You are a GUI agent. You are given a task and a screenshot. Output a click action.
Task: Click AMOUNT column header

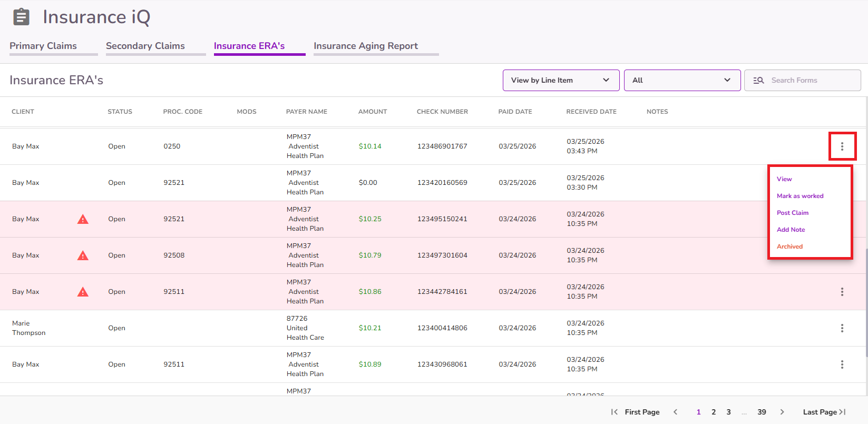coord(373,112)
